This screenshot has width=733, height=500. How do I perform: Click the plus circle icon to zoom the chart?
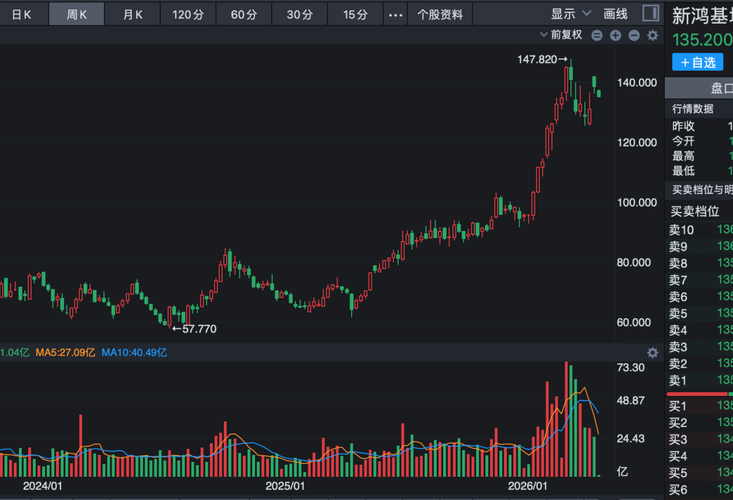pyautogui.click(x=615, y=35)
